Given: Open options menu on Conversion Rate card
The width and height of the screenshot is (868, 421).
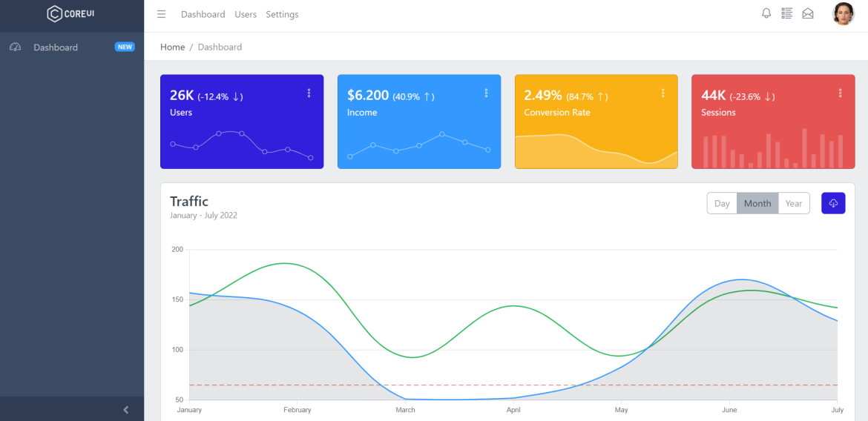Looking at the screenshot, I should tap(662, 93).
